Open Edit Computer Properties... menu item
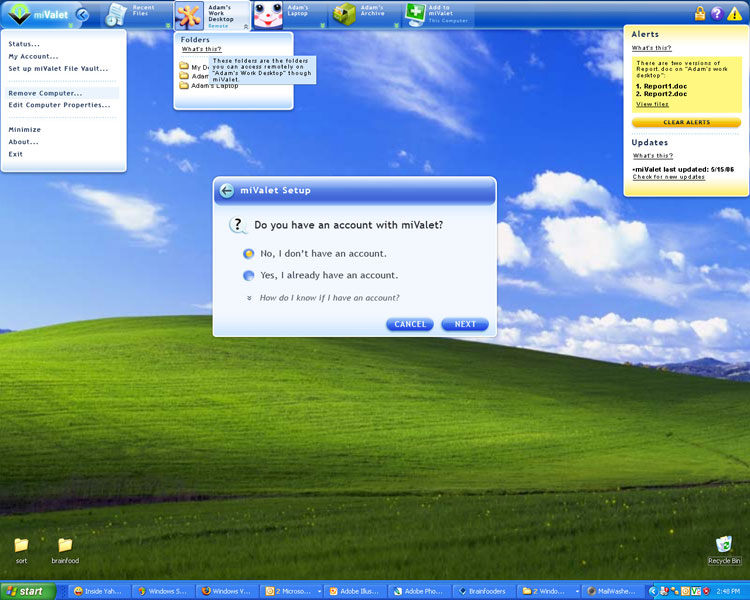This screenshot has height=600, width=750. coord(59,105)
